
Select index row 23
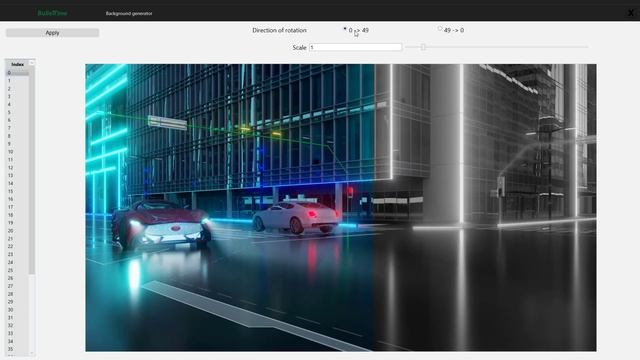click(x=17, y=254)
